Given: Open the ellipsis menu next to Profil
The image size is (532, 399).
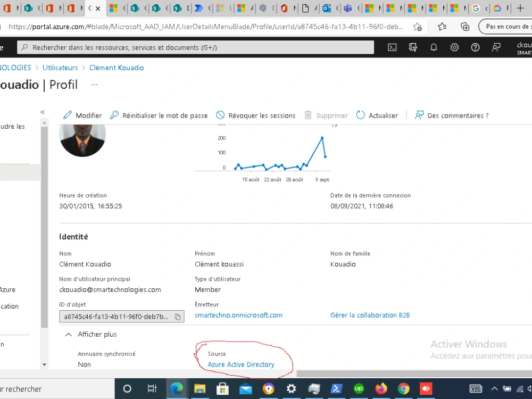Looking at the screenshot, I should pyautogui.click(x=95, y=85).
